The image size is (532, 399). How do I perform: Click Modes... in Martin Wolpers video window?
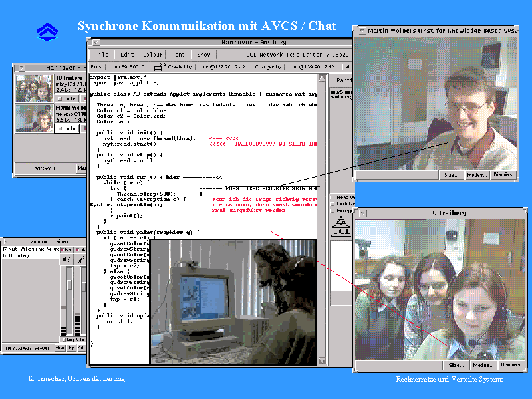(477, 175)
